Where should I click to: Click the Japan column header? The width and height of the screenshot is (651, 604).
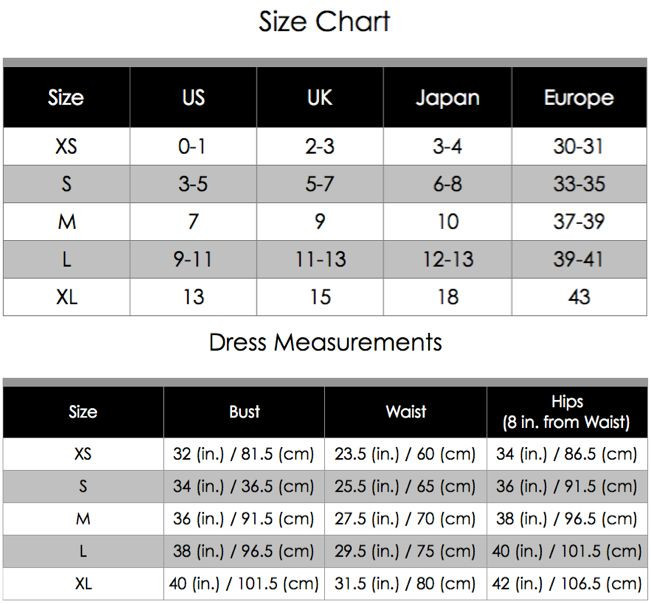click(448, 97)
